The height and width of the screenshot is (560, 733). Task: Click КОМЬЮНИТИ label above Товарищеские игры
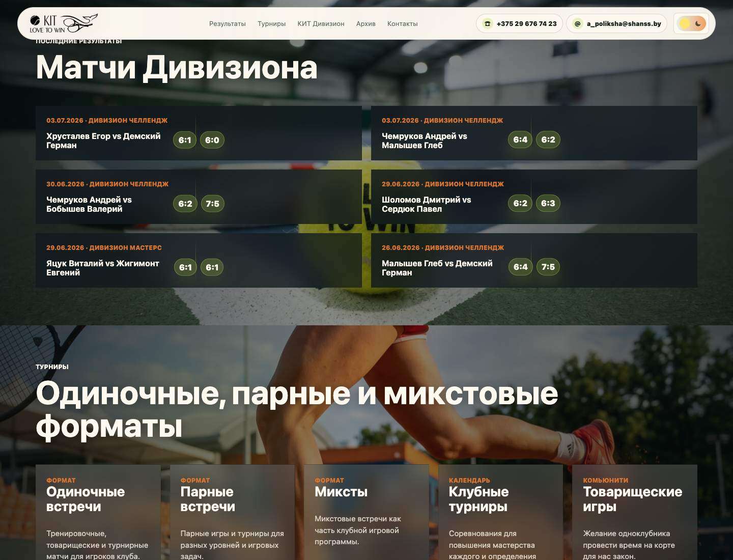[606, 480]
